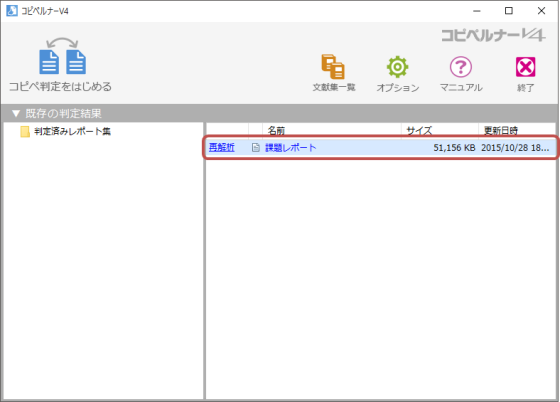Sort by the サイズ column header

pyautogui.click(x=440, y=130)
